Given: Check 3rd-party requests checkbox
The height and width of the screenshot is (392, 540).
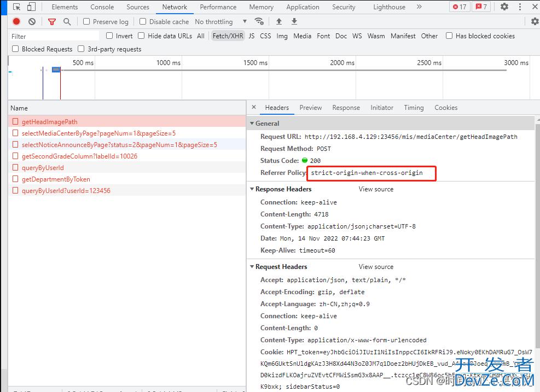Looking at the screenshot, I should click(81, 49).
